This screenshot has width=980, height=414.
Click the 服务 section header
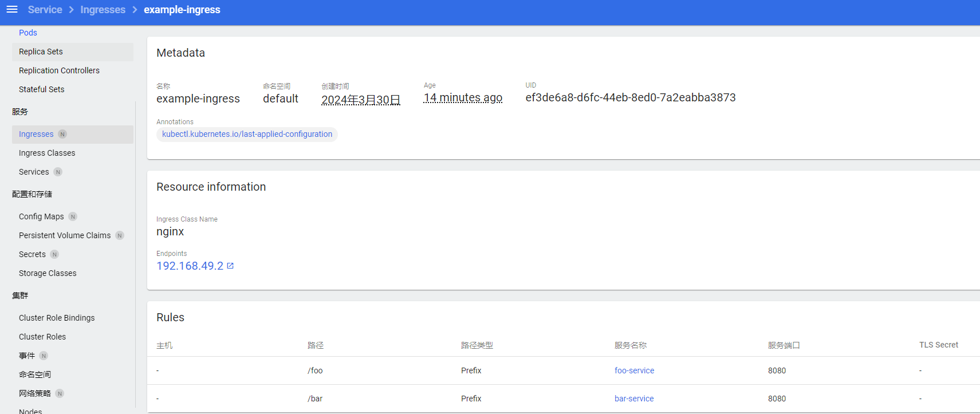20,112
